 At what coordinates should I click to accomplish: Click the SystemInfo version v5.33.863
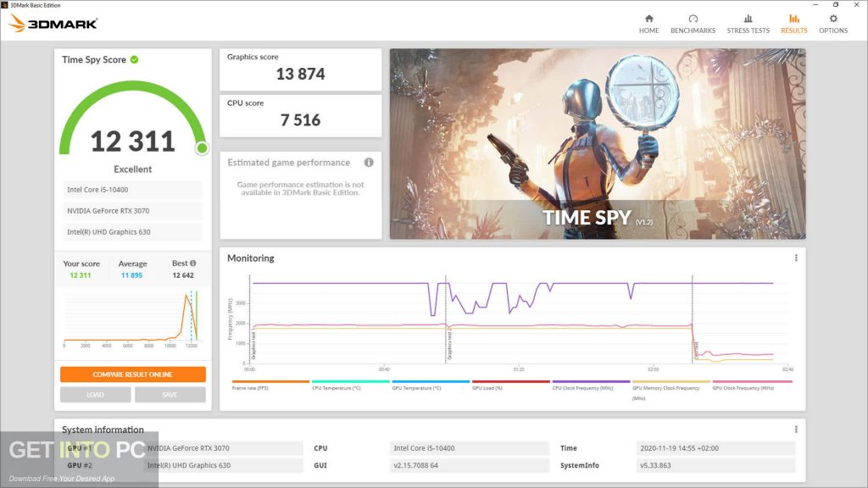pos(715,465)
